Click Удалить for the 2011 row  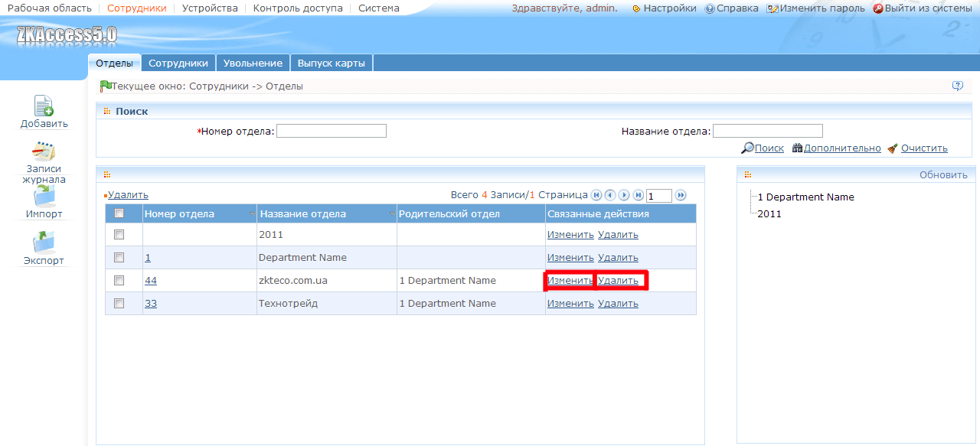point(618,235)
